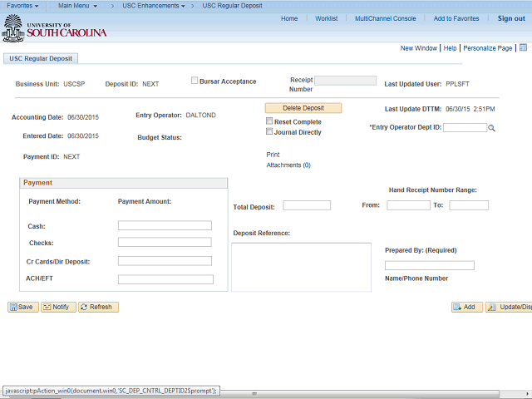Check the Bursar Acceptance checkbox
Viewport: 532px width, 399px height.
pos(195,81)
